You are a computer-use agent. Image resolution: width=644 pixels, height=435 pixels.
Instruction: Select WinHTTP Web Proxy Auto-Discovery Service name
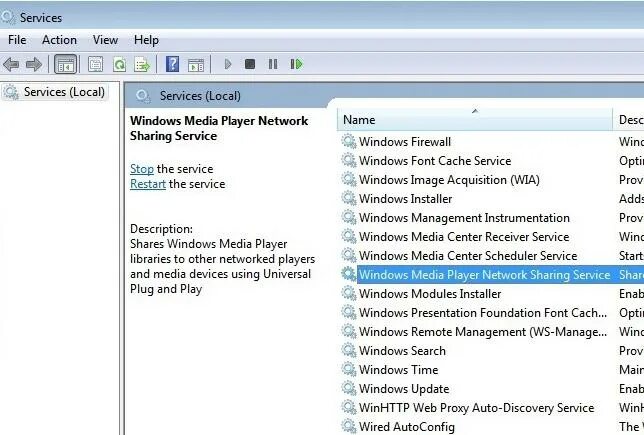pos(476,407)
